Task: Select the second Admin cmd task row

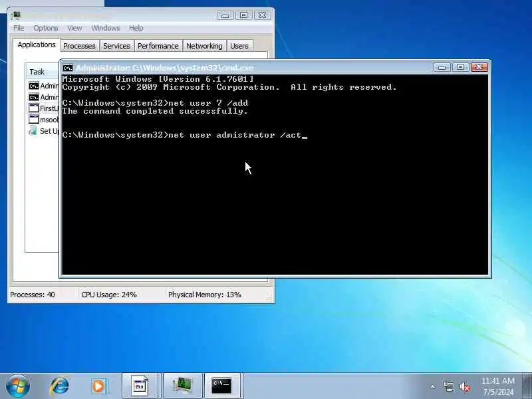Action: coord(44,97)
